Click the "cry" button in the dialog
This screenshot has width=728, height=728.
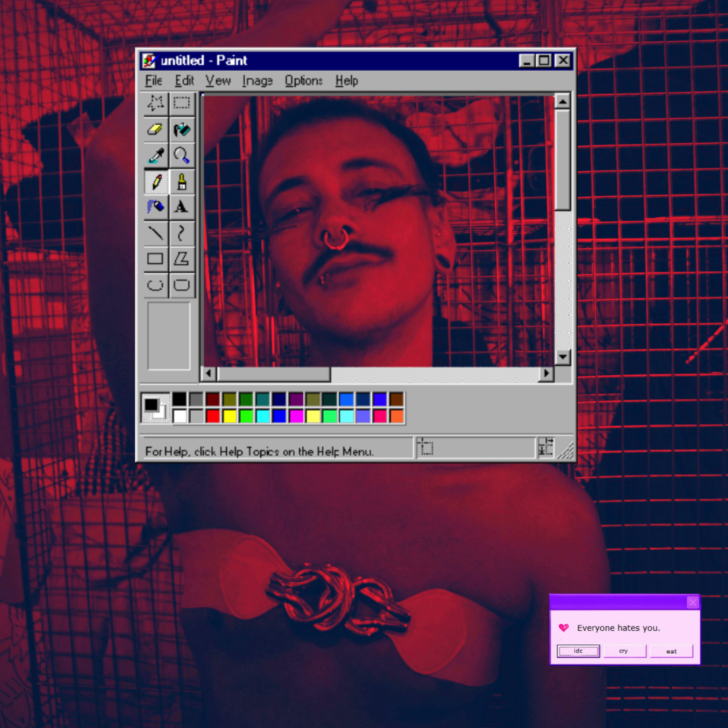(x=623, y=651)
